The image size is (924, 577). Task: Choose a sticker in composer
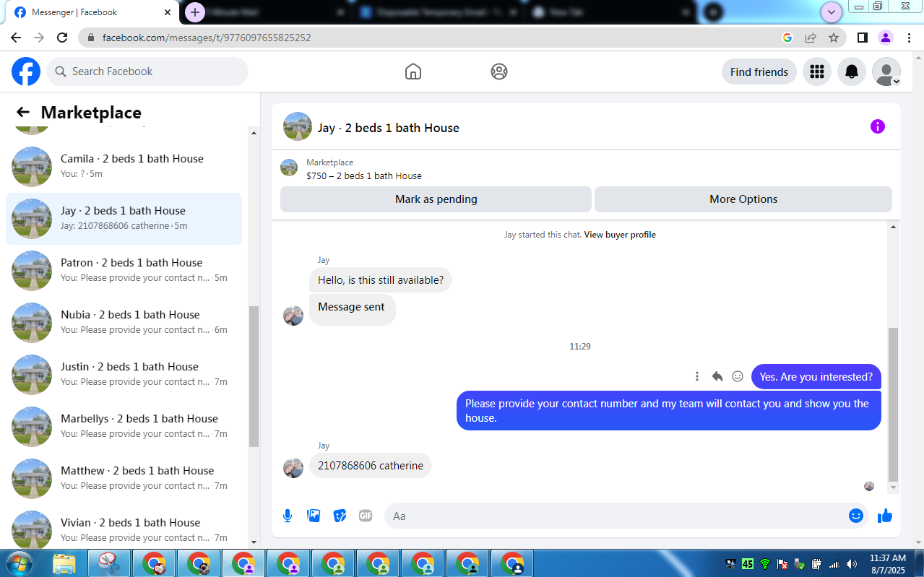tap(340, 516)
